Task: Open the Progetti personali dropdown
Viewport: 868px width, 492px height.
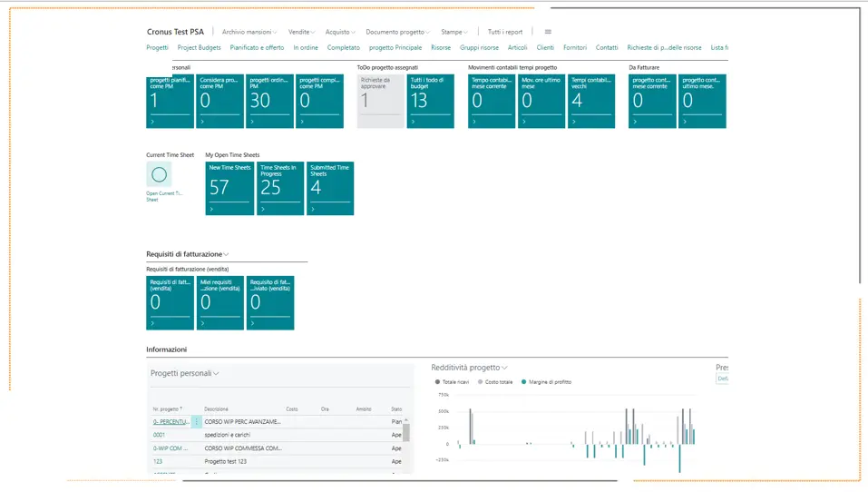Action: (x=185, y=373)
